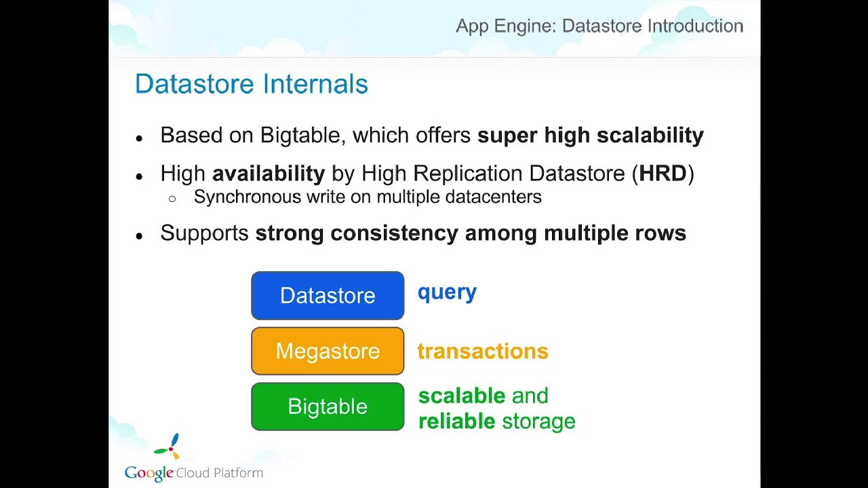Click the bullet dot before "High availability"

click(x=140, y=176)
